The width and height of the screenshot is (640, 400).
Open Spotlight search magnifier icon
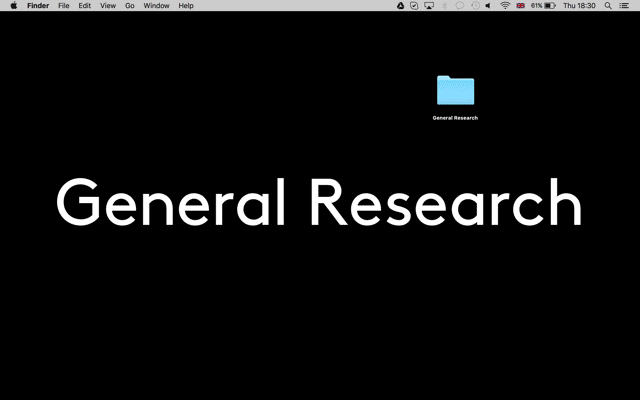coord(608,6)
